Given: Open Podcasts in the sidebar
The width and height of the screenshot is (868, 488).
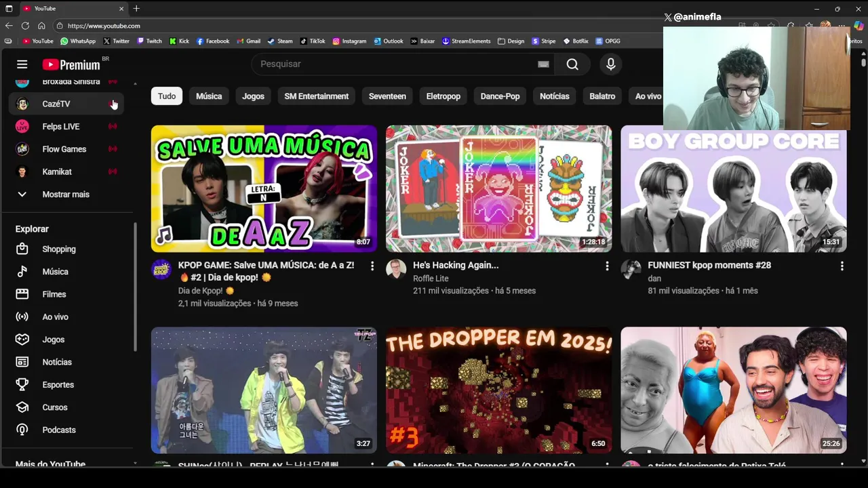Looking at the screenshot, I should point(68,430).
